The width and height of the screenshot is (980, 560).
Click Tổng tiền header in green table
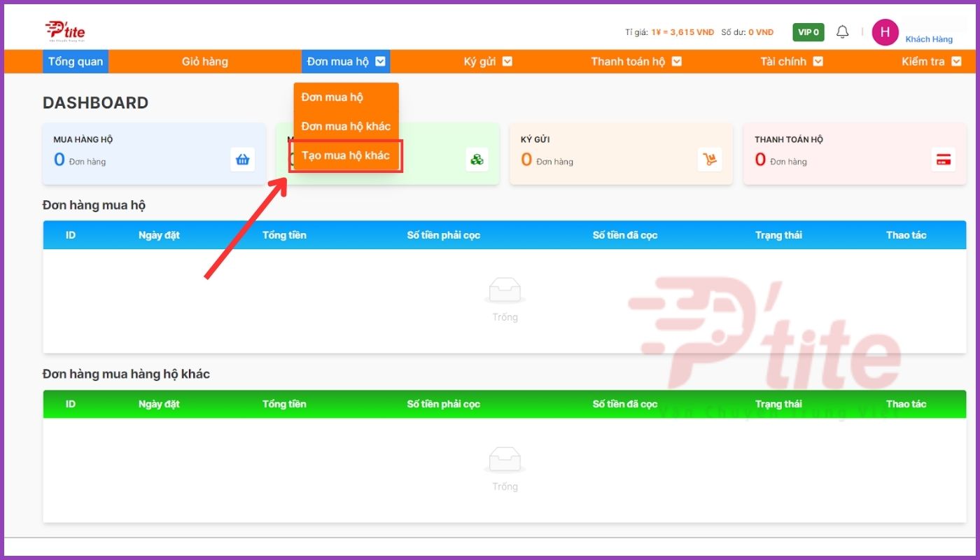[284, 404]
